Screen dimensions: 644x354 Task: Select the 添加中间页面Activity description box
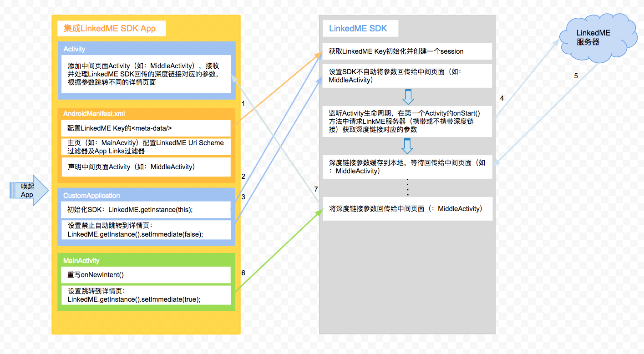(146, 74)
